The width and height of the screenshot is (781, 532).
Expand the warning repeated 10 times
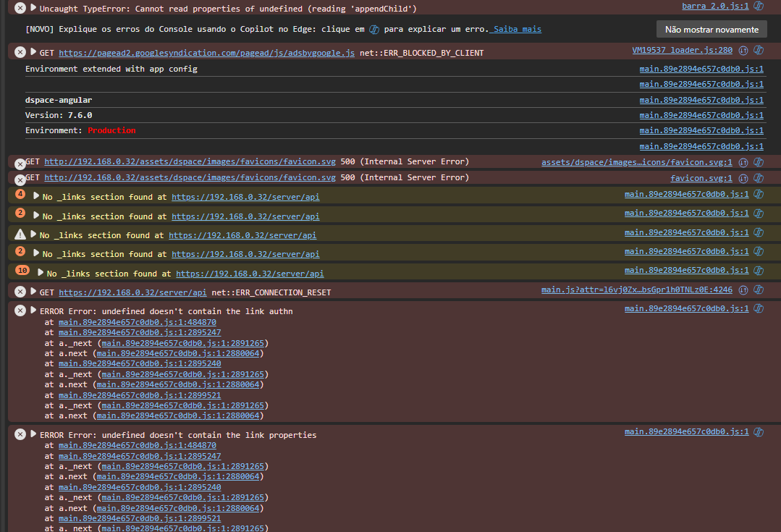(x=41, y=274)
